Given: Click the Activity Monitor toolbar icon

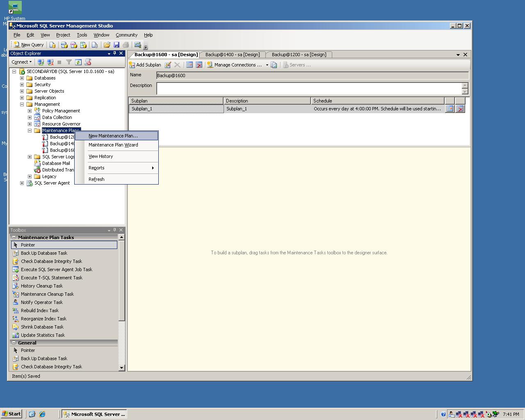Looking at the screenshot, I should coord(138,45).
